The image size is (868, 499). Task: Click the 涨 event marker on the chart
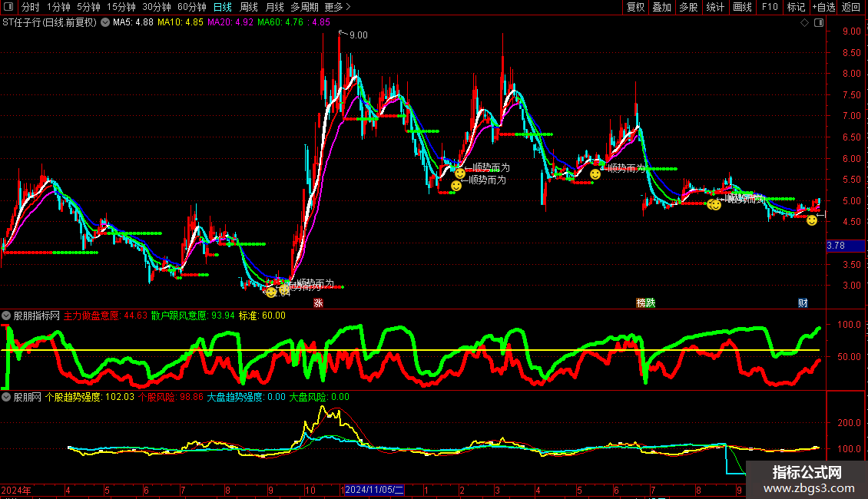point(317,303)
